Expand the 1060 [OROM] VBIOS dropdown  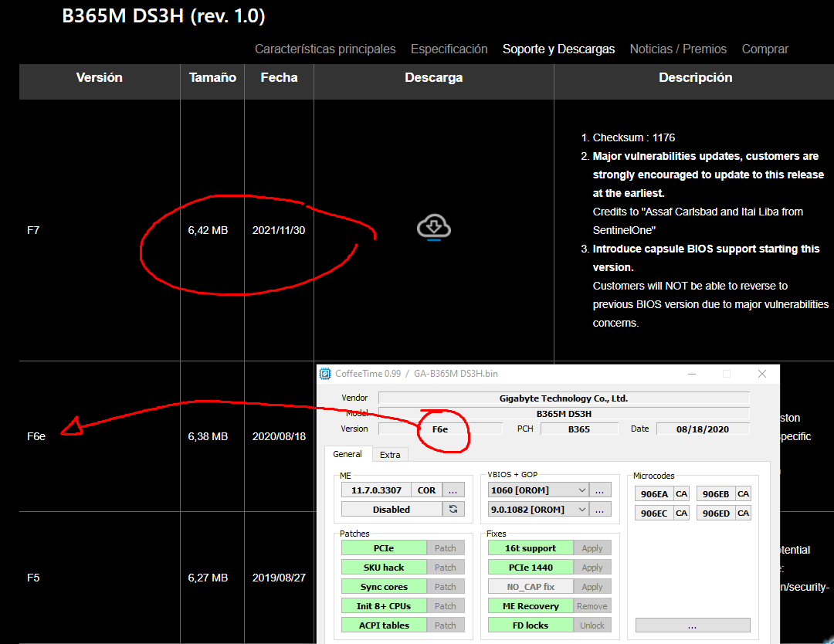581,490
